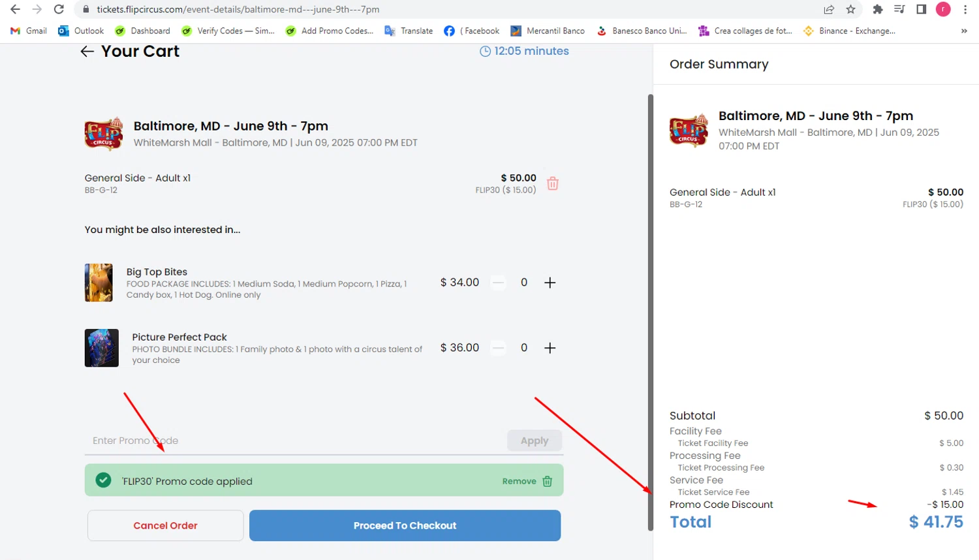Open the Dashboard bookmark
Screen dimensions: 979x560
click(x=142, y=31)
